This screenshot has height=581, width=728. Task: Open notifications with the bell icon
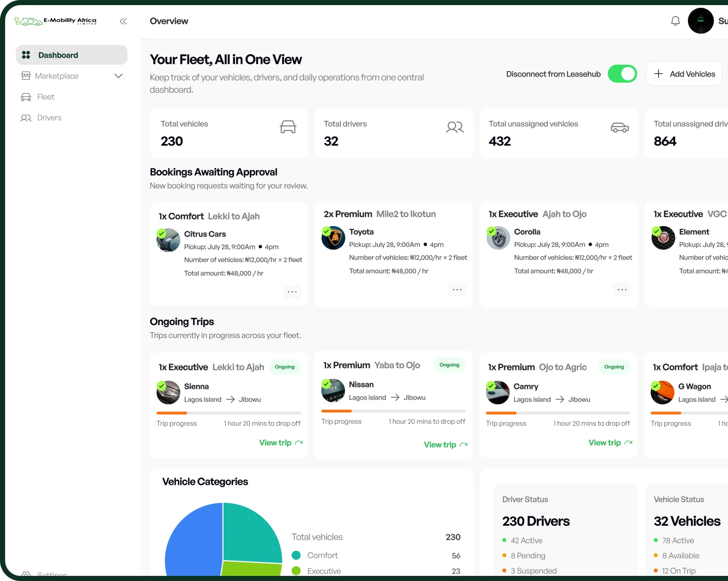point(675,21)
